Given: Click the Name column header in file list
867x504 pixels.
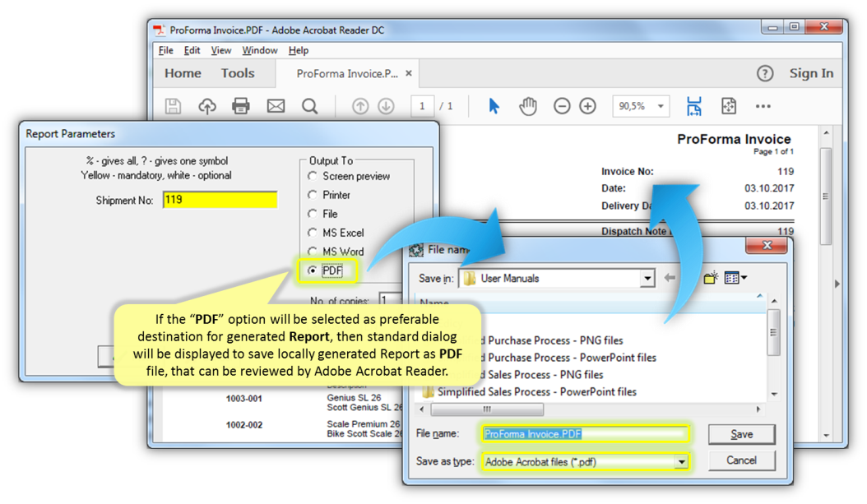Looking at the screenshot, I should [x=590, y=303].
